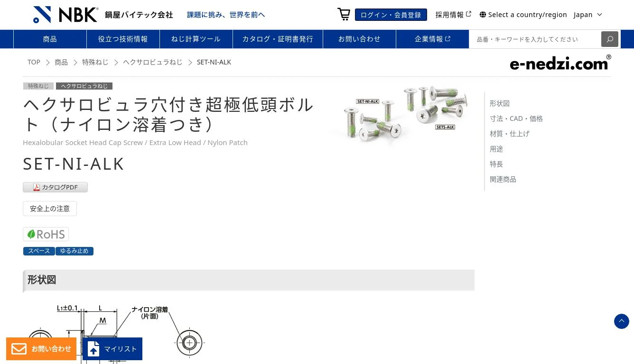
Task: Click the お問い合わせ envelope floating button
Action: click(41, 349)
